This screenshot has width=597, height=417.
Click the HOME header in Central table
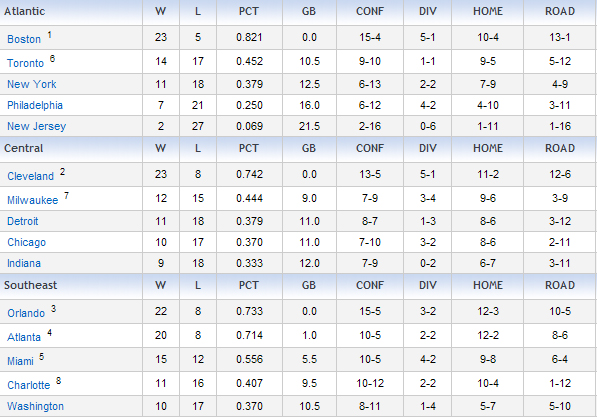(488, 149)
